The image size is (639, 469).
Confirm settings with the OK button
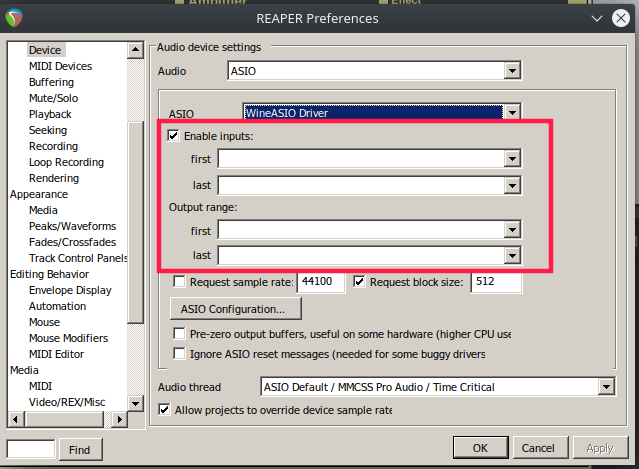pyautogui.click(x=480, y=448)
